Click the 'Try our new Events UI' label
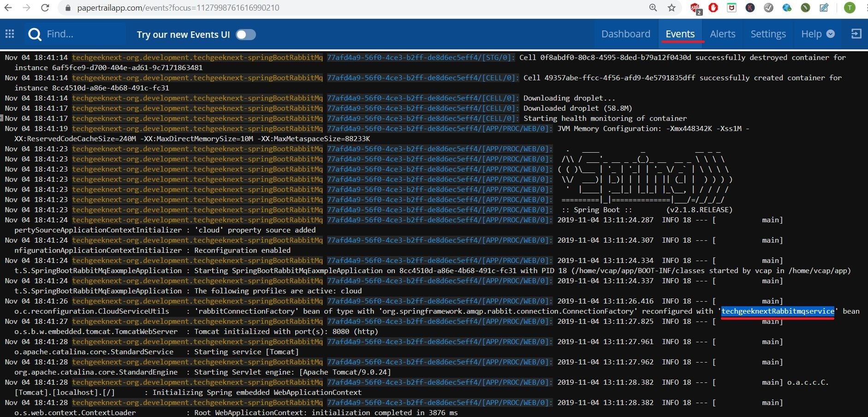868x417 pixels. coord(183,35)
